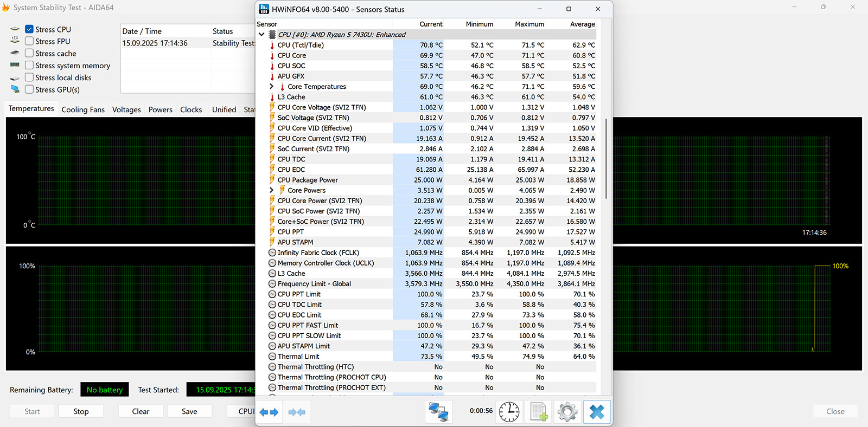Enable the Stress local disks checkbox

(x=29, y=77)
